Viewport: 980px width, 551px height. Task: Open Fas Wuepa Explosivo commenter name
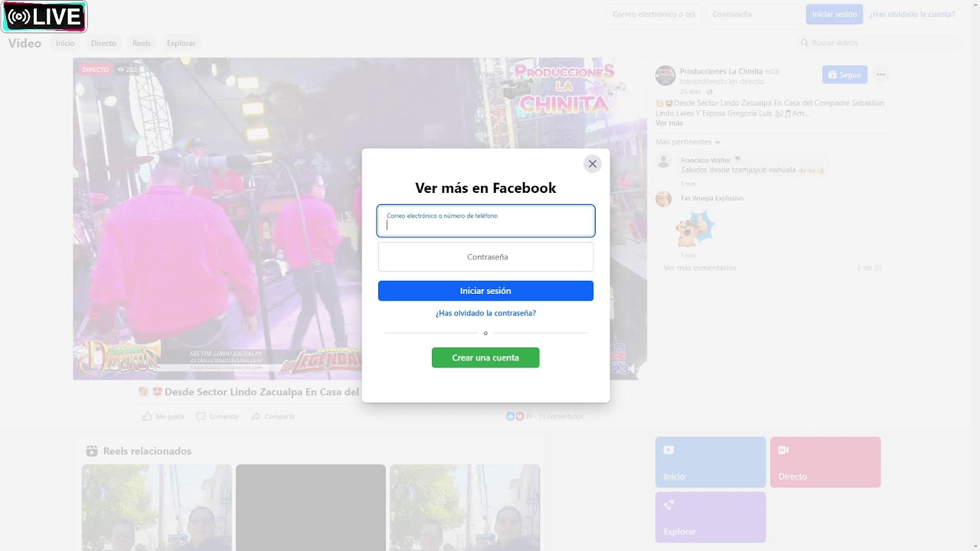712,198
